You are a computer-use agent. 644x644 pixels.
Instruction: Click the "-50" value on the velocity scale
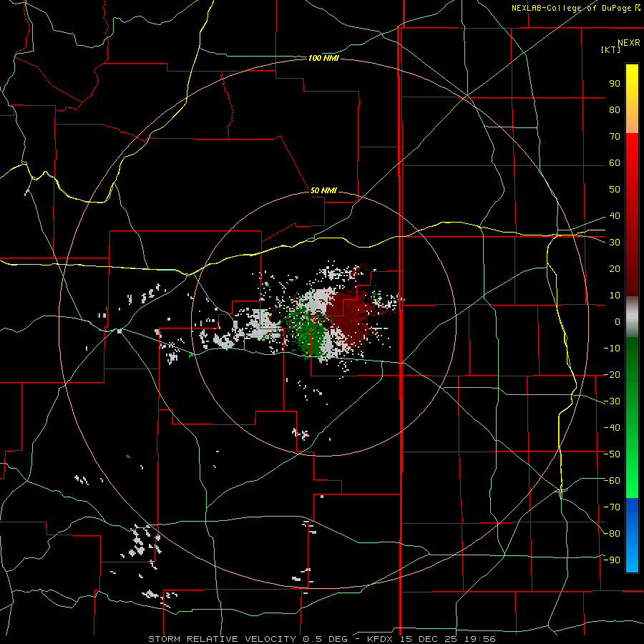click(x=612, y=454)
